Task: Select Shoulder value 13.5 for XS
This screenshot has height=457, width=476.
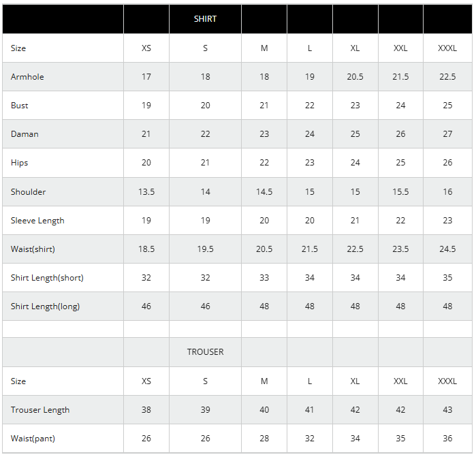Action: (x=146, y=192)
